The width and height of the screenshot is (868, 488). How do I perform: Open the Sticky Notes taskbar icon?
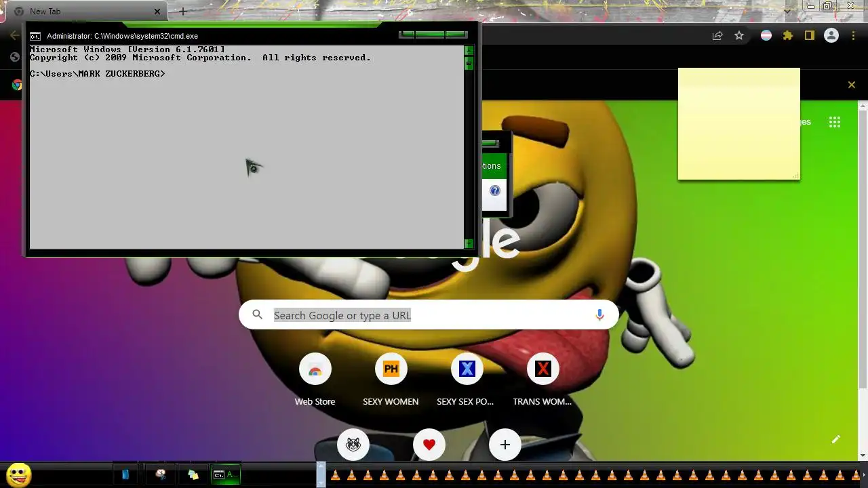click(193, 475)
